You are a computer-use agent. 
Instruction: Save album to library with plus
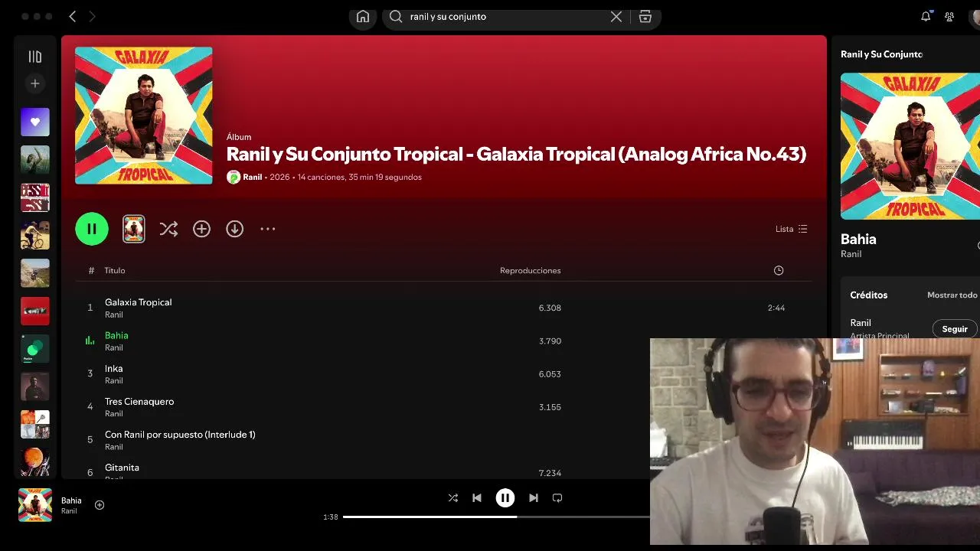pos(201,229)
